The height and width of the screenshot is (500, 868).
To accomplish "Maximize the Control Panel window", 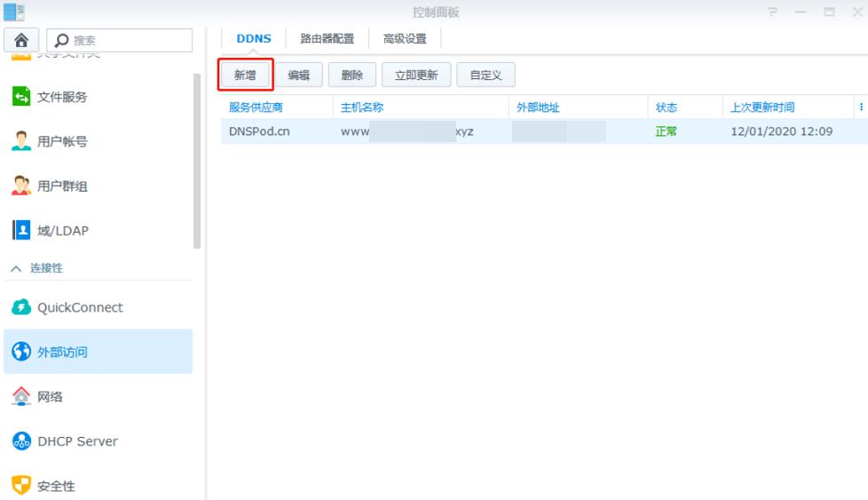I will pyautogui.click(x=829, y=12).
